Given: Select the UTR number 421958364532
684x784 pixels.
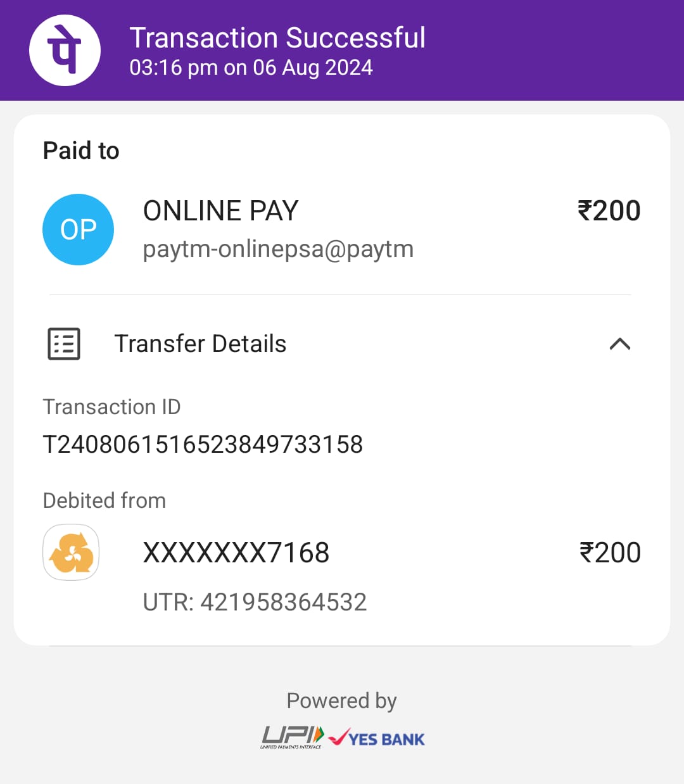Looking at the screenshot, I should click(283, 602).
